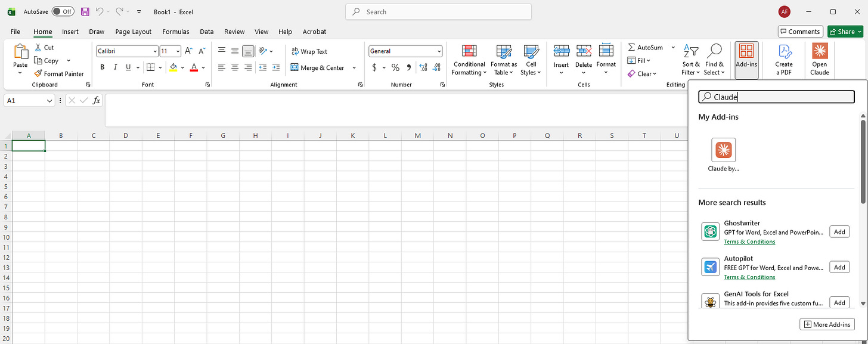The width and height of the screenshot is (868, 344).
Task: Open the Cell Styles dropdown
Action: click(531, 60)
